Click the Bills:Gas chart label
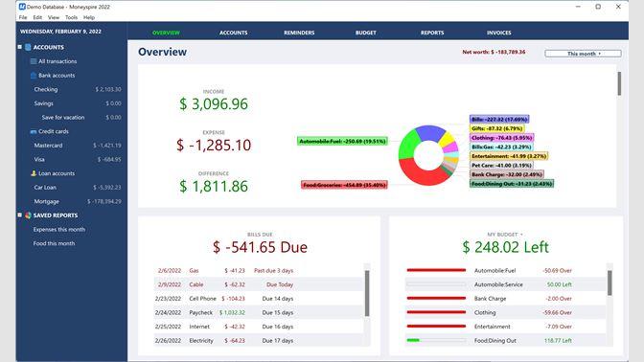Image resolution: width=644 pixels, height=362 pixels. tap(501, 147)
